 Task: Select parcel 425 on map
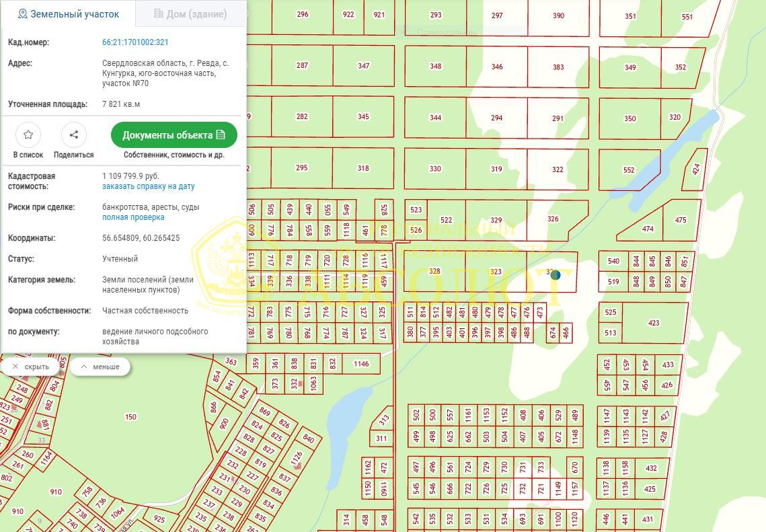(650, 488)
